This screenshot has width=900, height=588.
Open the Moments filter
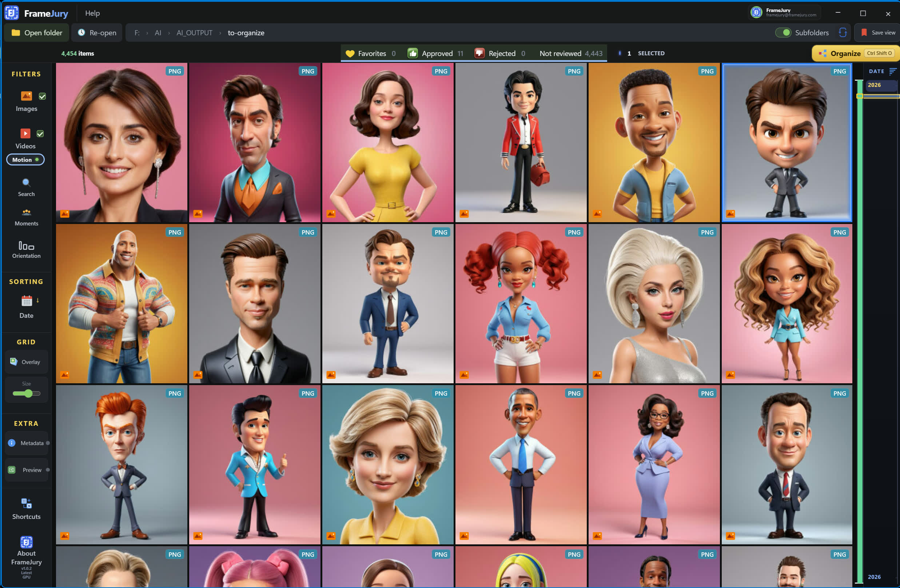pyautogui.click(x=26, y=217)
